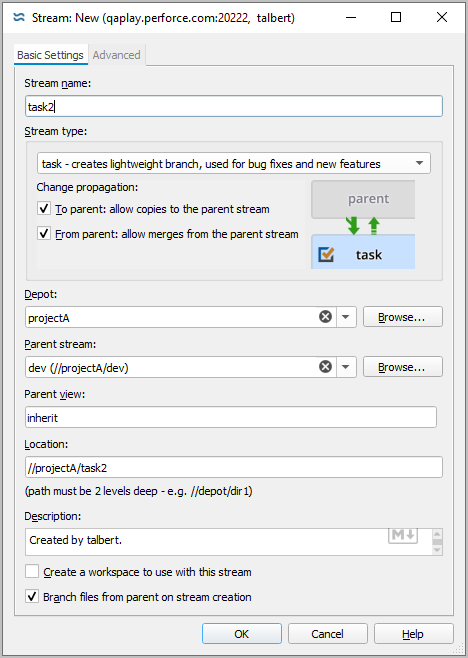The width and height of the screenshot is (468, 658).
Task: Click the Markdown icon in Description box
Action: 403,535
